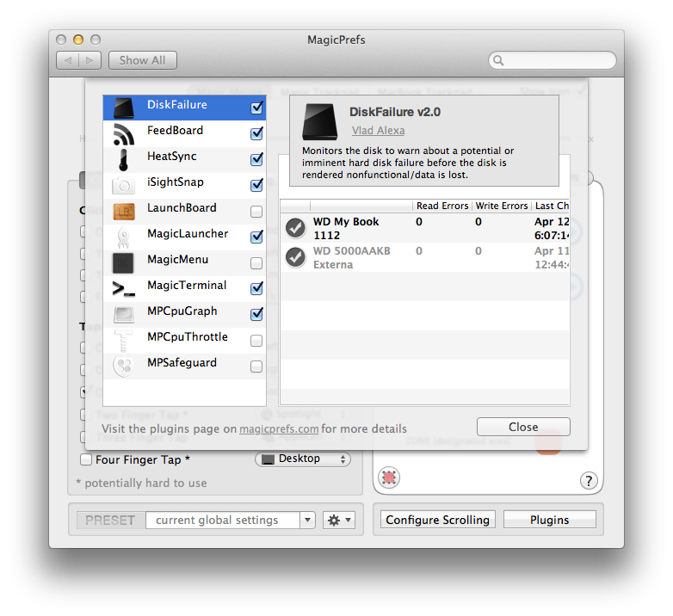Click the MPSafeguard shield icon
673x616 pixels.
coord(124,367)
